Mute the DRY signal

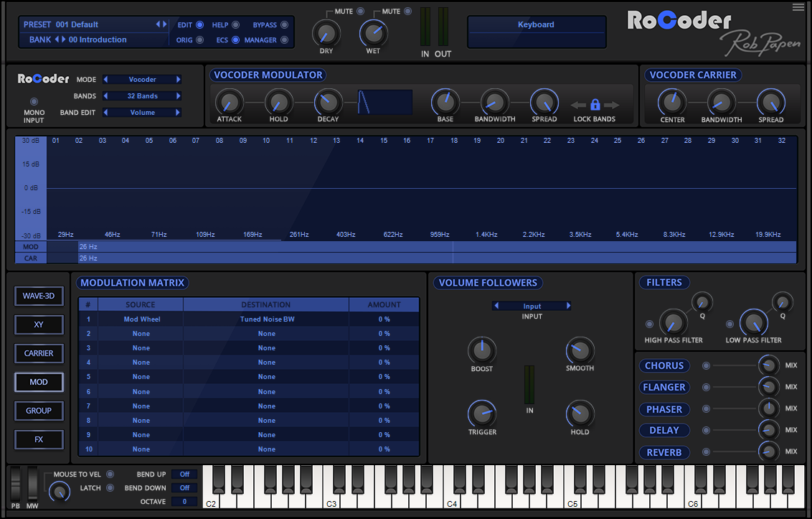[359, 11]
